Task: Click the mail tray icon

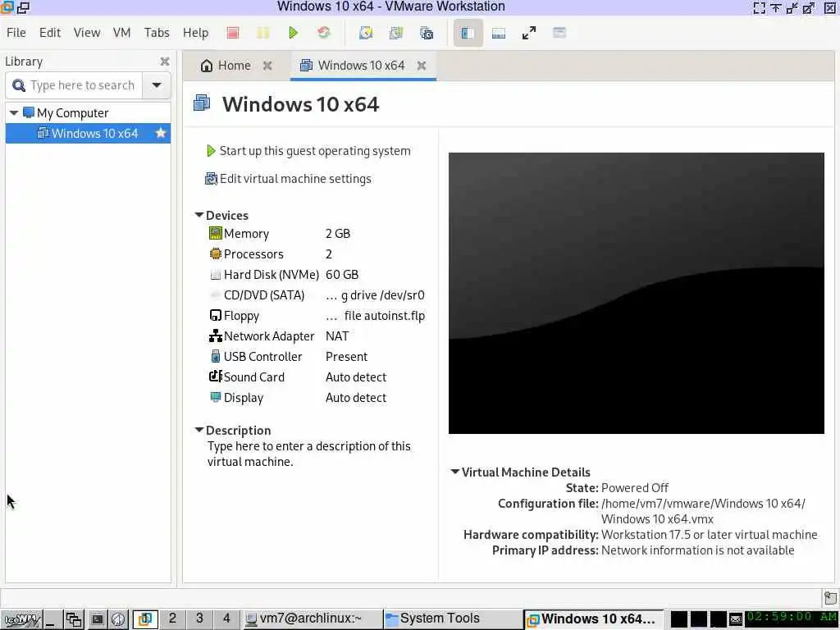Action: coord(736,620)
